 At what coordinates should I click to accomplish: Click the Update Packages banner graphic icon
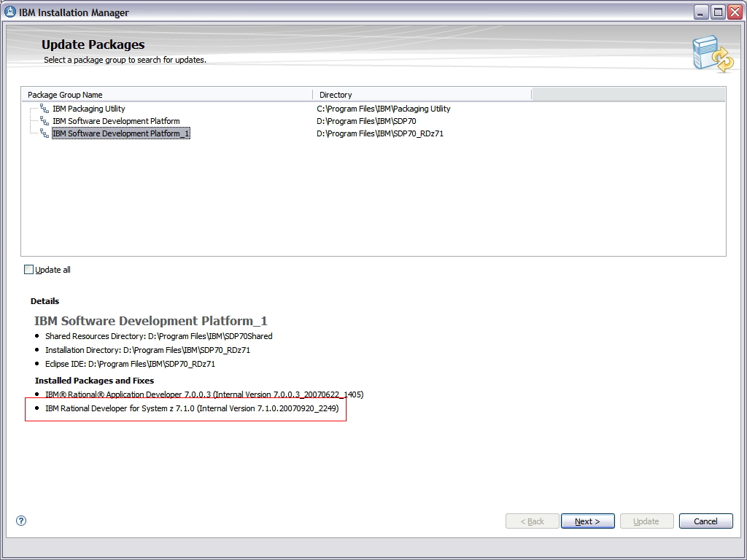click(x=713, y=53)
